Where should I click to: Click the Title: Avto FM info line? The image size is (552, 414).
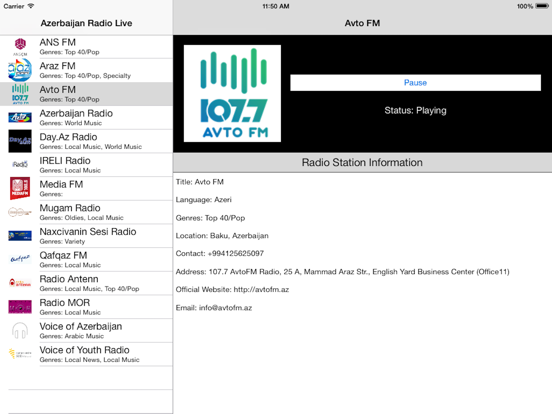click(x=200, y=182)
